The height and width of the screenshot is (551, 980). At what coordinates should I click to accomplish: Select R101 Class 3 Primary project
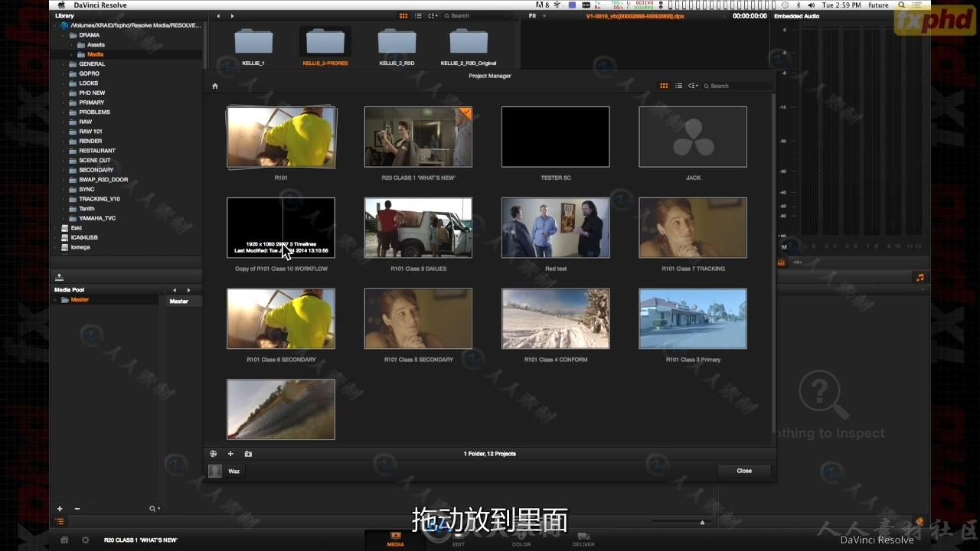693,318
